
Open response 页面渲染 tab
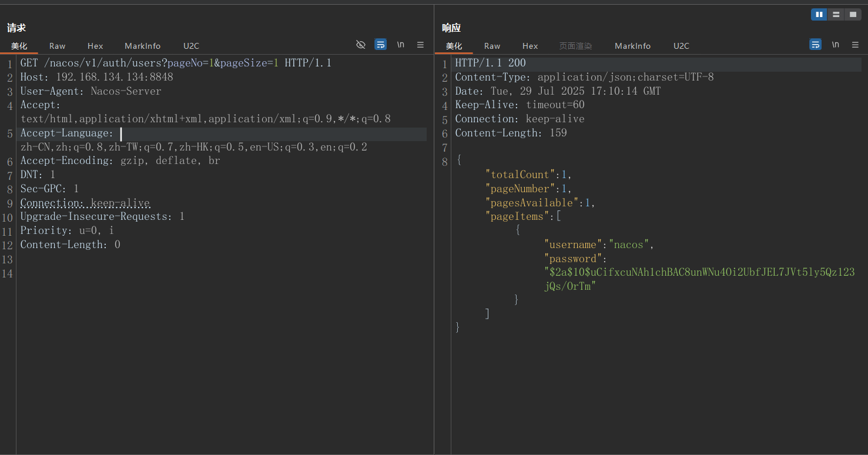click(x=575, y=46)
